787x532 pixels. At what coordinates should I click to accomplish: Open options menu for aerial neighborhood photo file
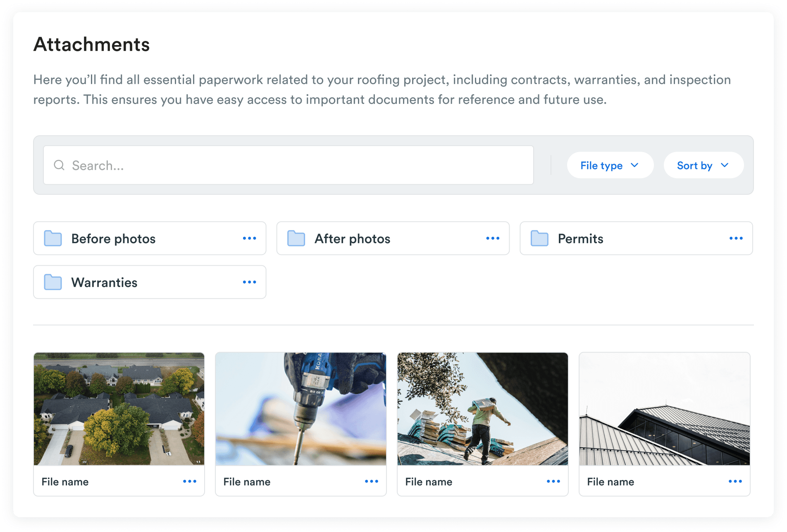(190, 482)
